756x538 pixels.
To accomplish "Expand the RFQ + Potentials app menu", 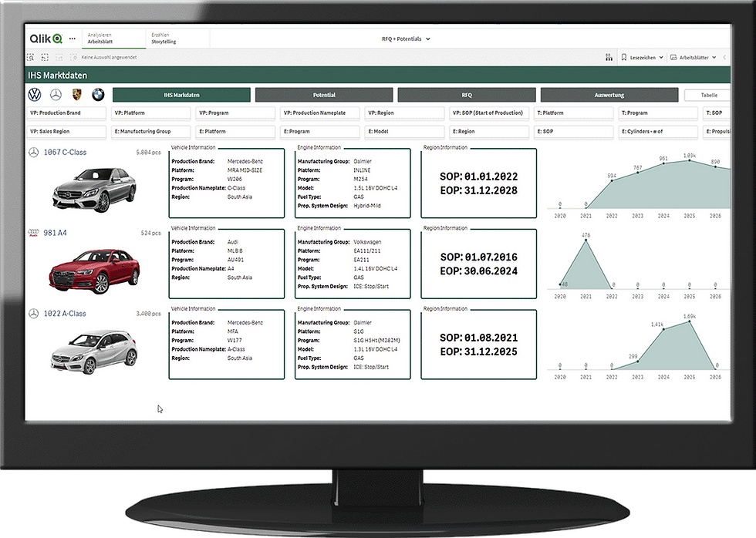I will point(406,39).
